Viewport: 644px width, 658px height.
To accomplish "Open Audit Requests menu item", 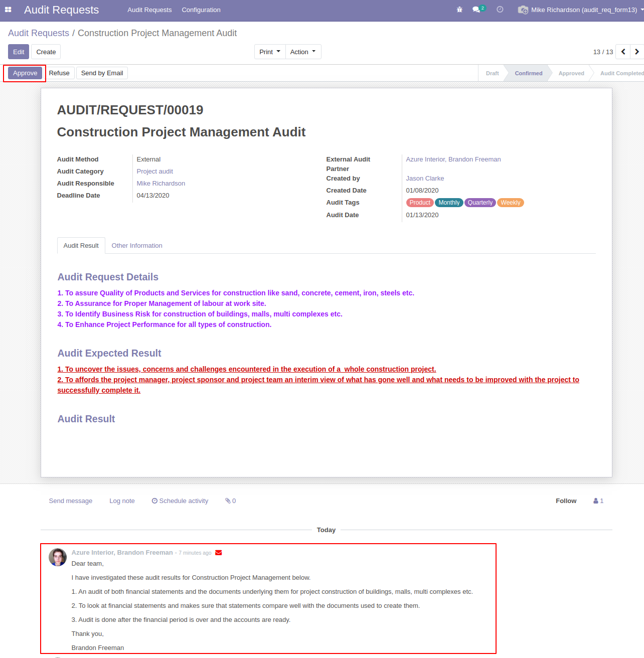I will pos(149,10).
